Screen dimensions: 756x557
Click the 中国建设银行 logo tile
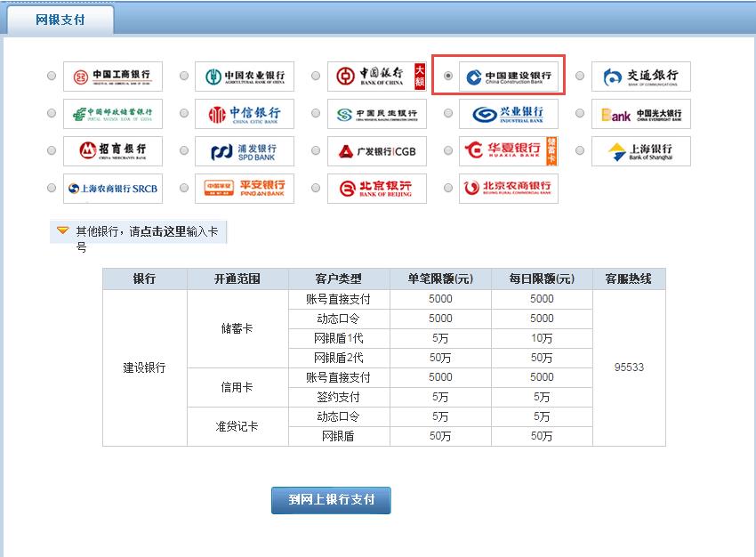click(509, 77)
